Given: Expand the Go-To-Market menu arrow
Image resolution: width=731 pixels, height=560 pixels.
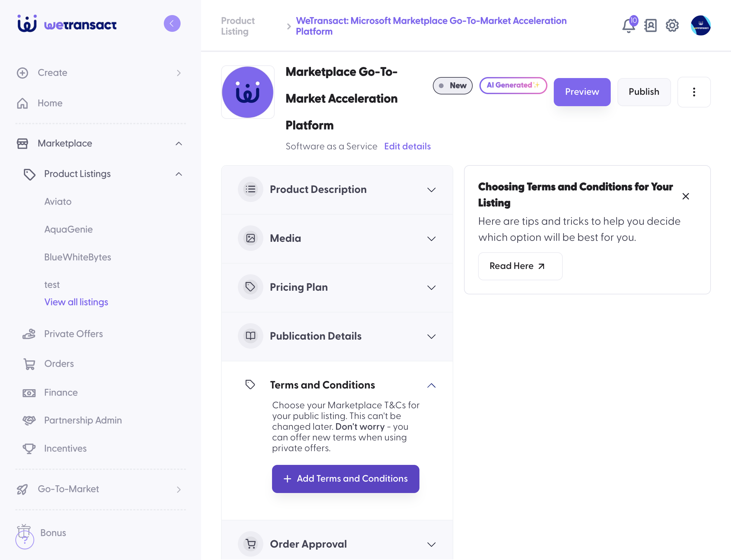Looking at the screenshot, I should click(x=179, y=489).
